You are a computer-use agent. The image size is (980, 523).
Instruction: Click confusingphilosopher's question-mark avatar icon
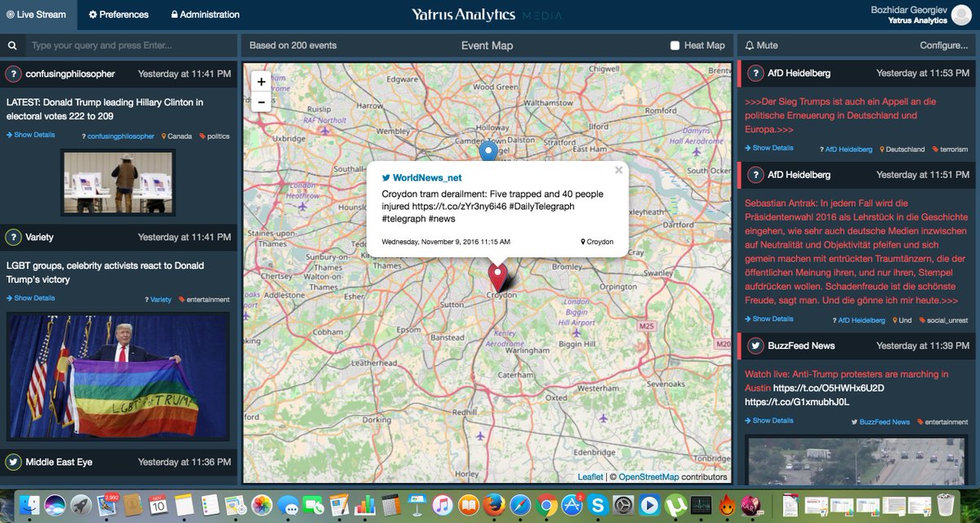(x=13, y=74)
